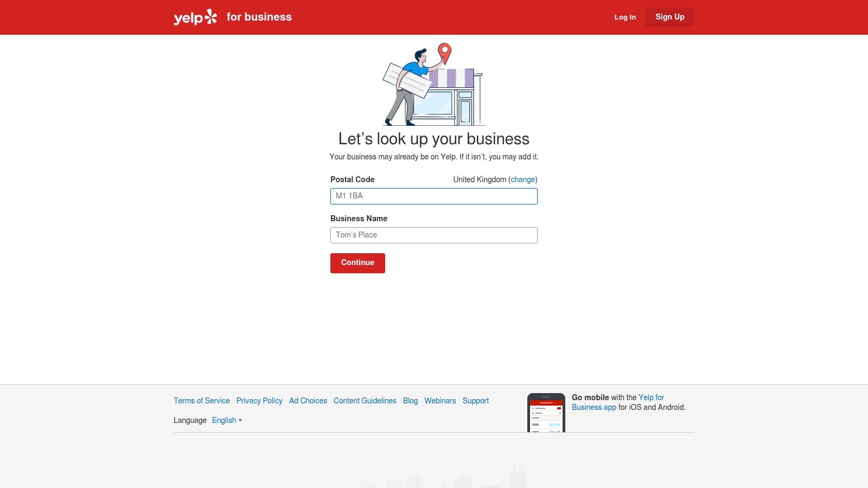Click the 'Business Name' label
This screenshot has width=868, height=488.
359,219
